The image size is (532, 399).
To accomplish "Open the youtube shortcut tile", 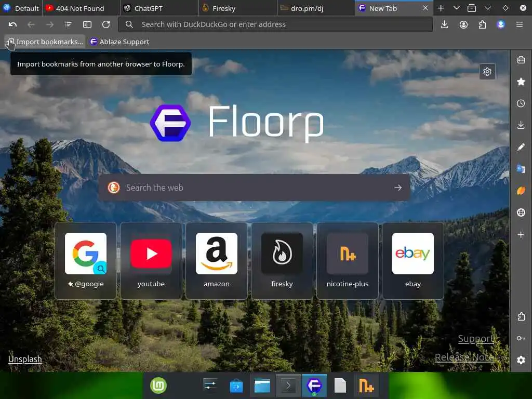I will point(151,261).
